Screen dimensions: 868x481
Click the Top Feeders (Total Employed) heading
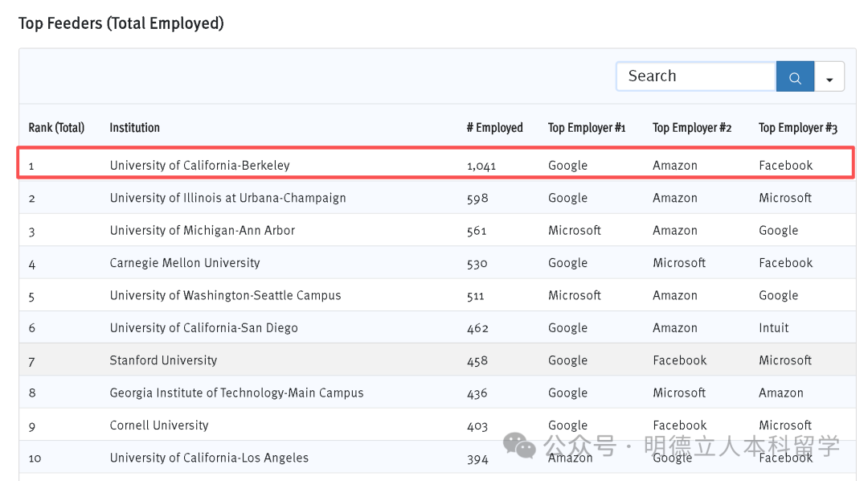pyautogui.click(x=121, y=23)
